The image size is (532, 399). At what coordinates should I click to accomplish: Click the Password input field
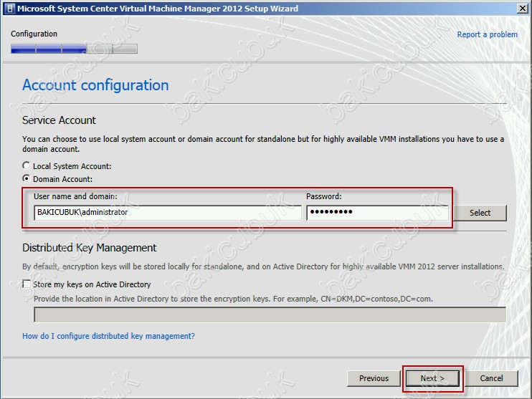point(377,213)
